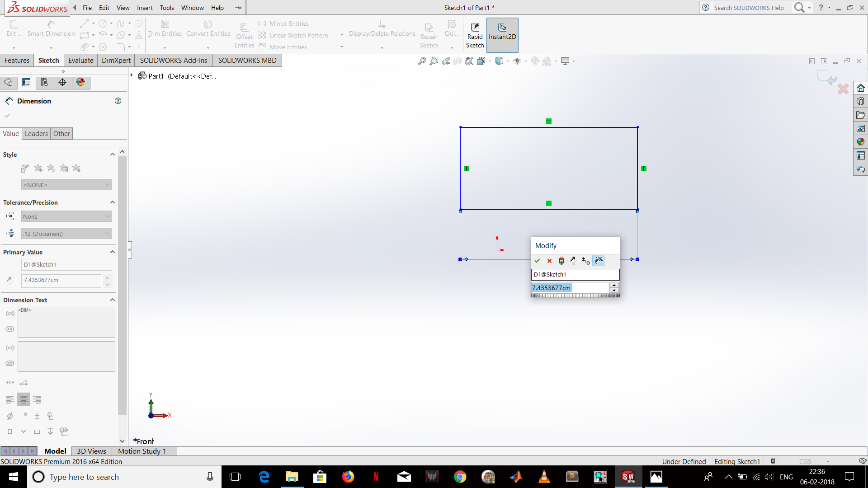Switch to the Value tab

point(11,133)
